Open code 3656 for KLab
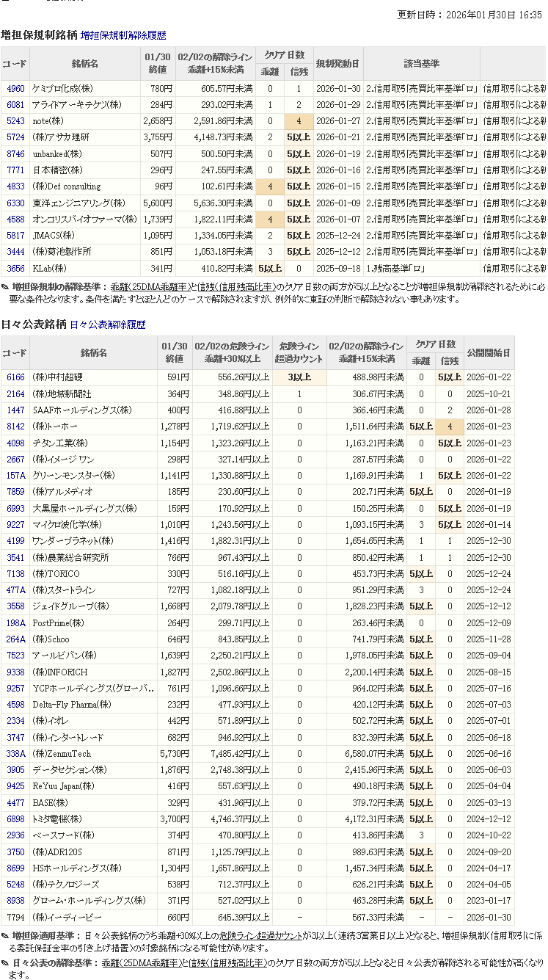The width and height of the screenshot is (548, 980). coord(15,269)
